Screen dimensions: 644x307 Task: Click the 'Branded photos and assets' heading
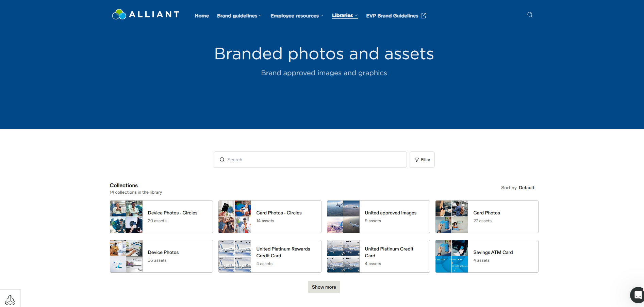click(x=324, y=54)
